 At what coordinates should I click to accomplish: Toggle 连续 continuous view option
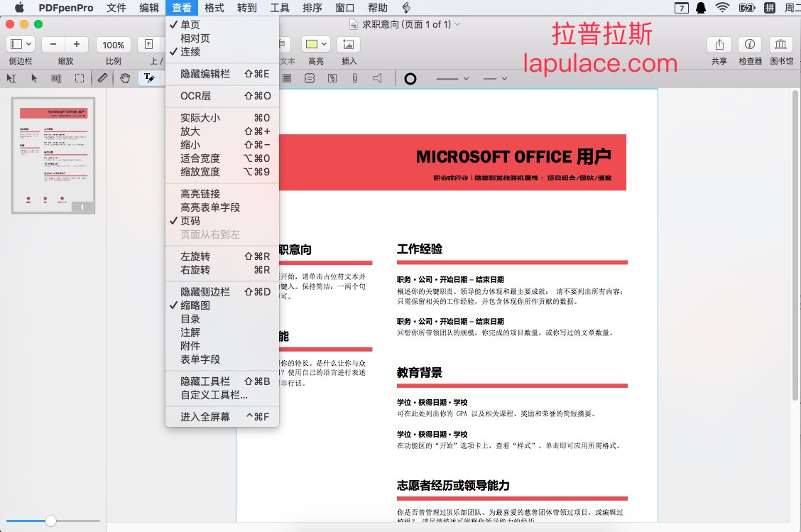pyautogui.click(x=222, y=52)
